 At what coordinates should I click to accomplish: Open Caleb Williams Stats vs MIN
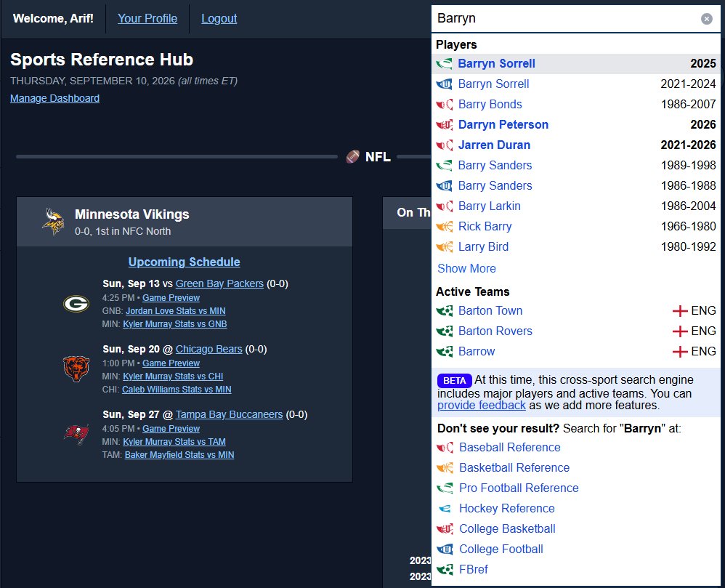177,390
